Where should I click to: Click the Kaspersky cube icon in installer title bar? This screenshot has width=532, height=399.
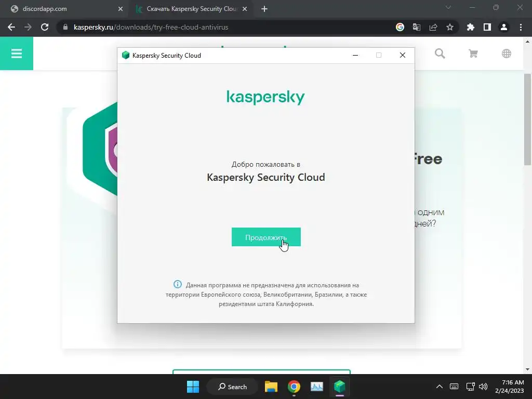click(126, 55)
